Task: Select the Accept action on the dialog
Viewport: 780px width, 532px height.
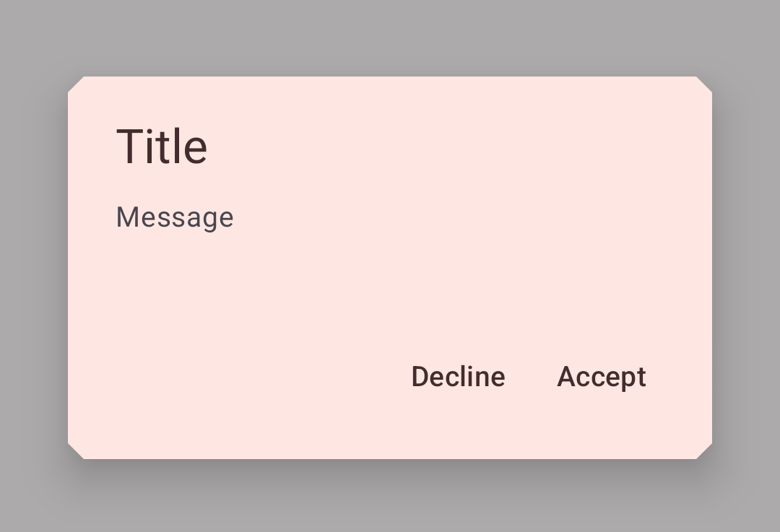Action: (x=602, y=376)
